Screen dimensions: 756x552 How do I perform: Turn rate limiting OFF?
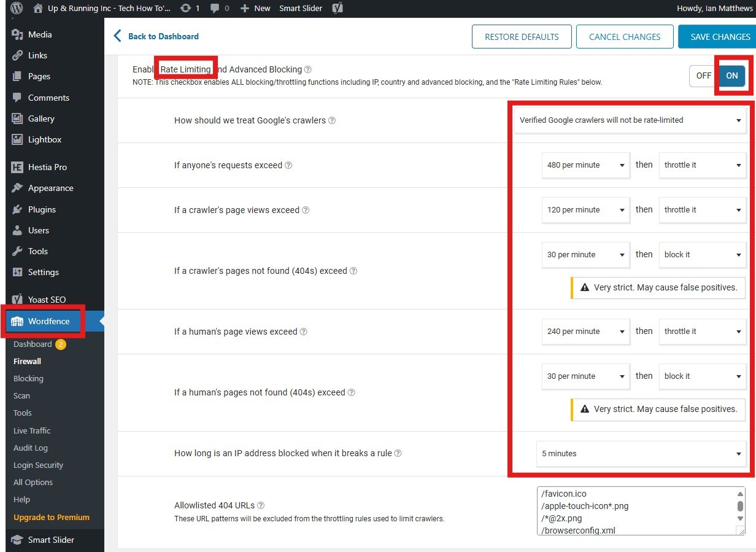pos(703,76)
